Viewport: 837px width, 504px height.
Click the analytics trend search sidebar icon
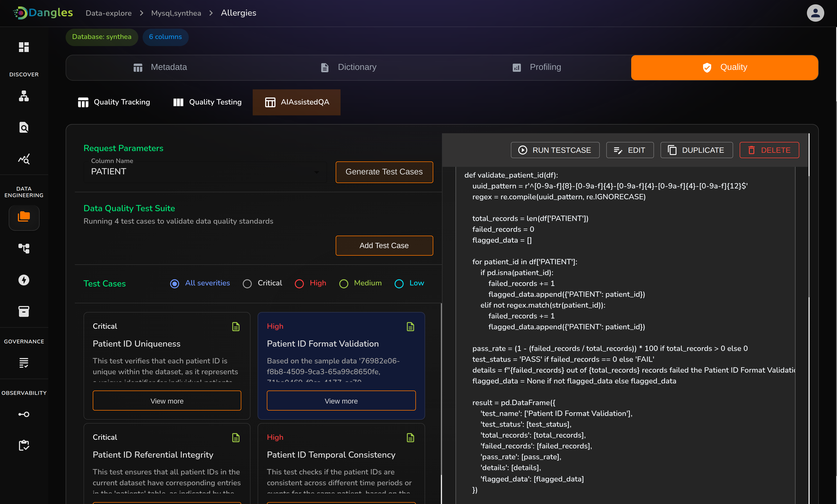point(24,158)
